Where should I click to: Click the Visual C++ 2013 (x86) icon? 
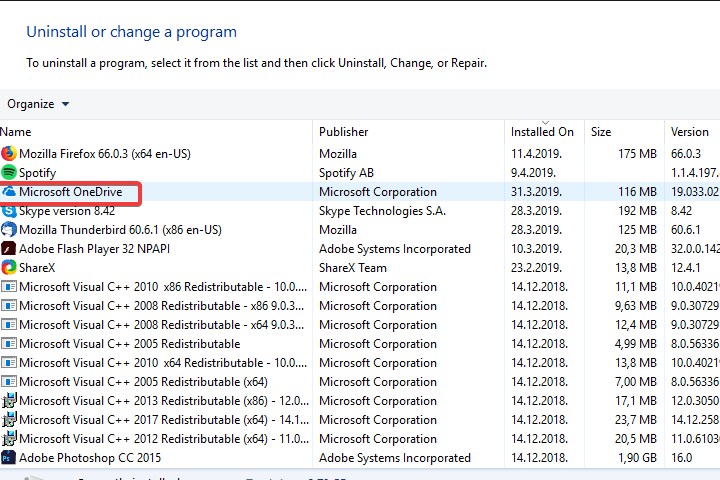pos(9,401)
